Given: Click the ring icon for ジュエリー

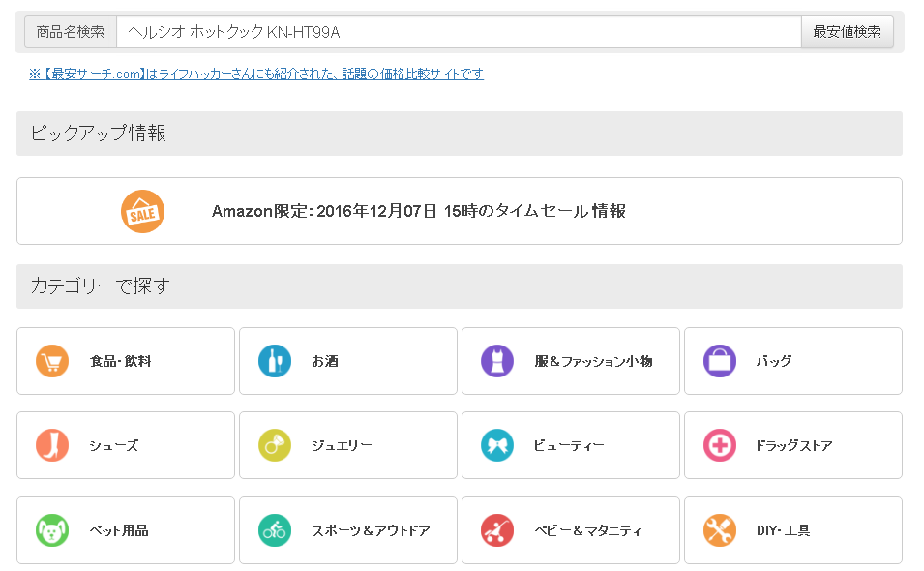Looking at the screenshot, I should coord(275,445).
